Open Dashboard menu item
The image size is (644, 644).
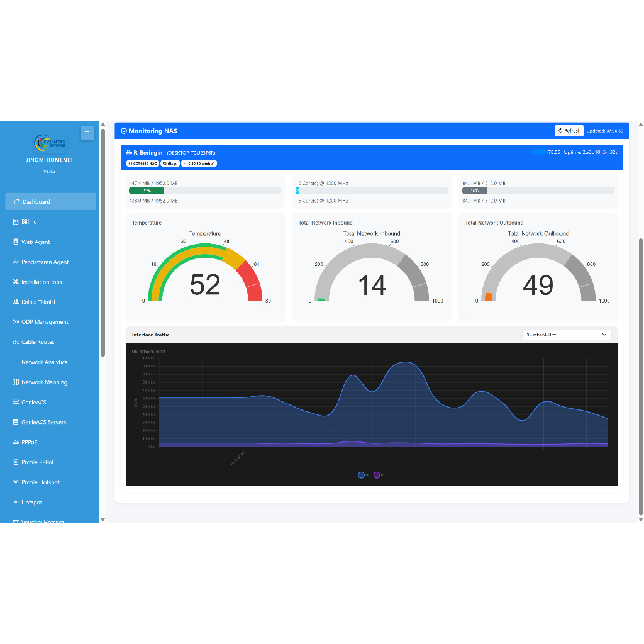point(50,202)
